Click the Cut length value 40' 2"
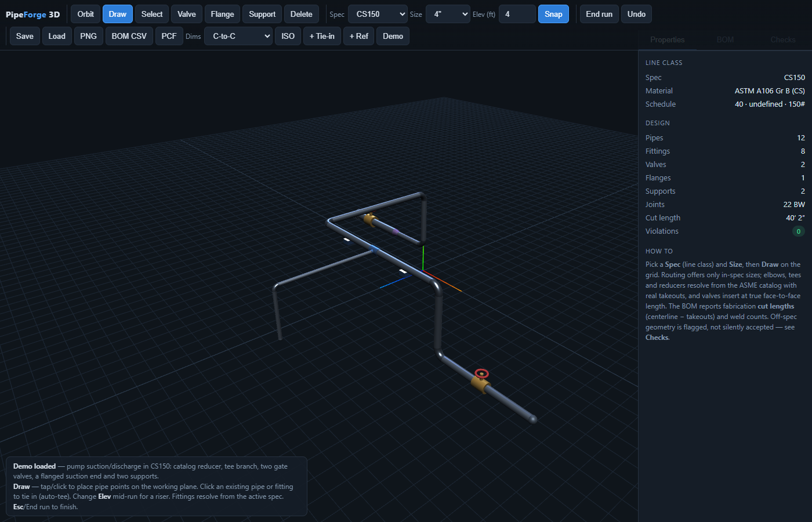Viewport: 812px width, 522px height. (795, 218)
